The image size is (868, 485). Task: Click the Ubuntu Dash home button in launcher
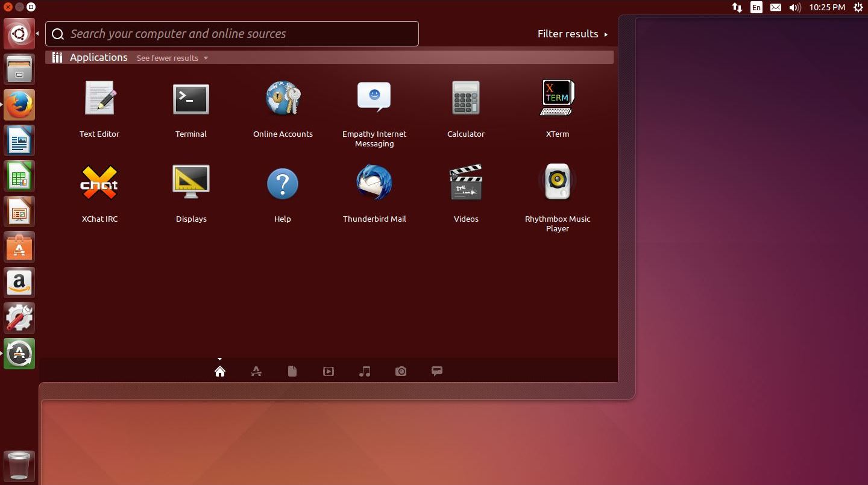(19, 34)
